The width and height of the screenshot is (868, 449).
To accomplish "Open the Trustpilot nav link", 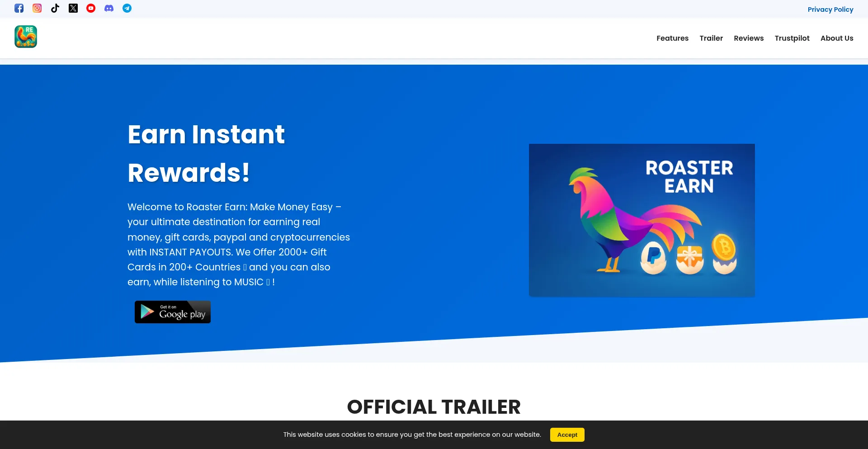I will 792,38.
